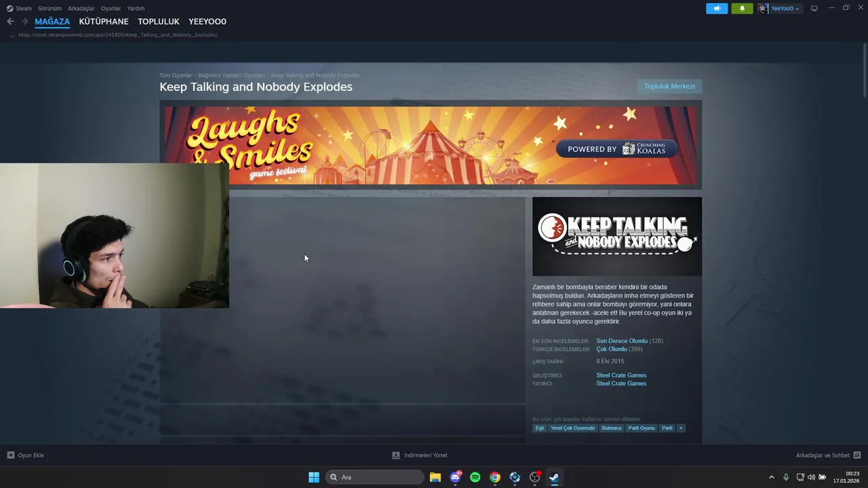868x488 pixels.
Task: Open the clock showing 00:23
Action: (x=846, y=477)
